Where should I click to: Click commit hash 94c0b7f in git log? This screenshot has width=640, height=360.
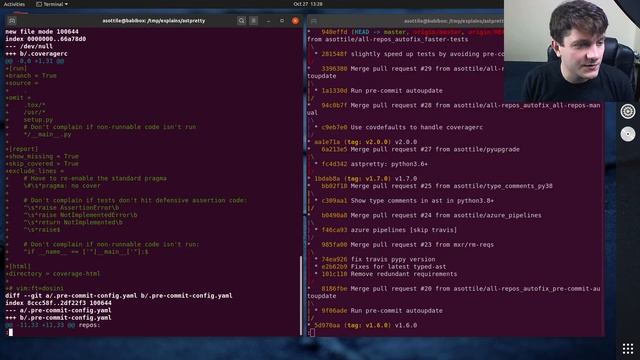click(334, 105)
